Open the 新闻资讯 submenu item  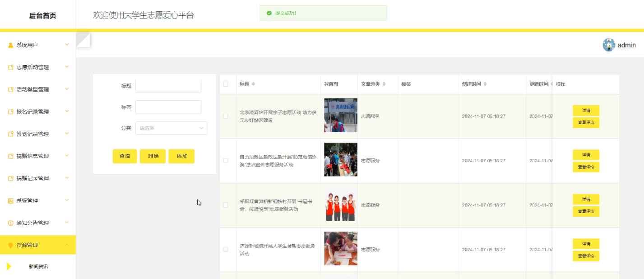(x=38, y=267)
